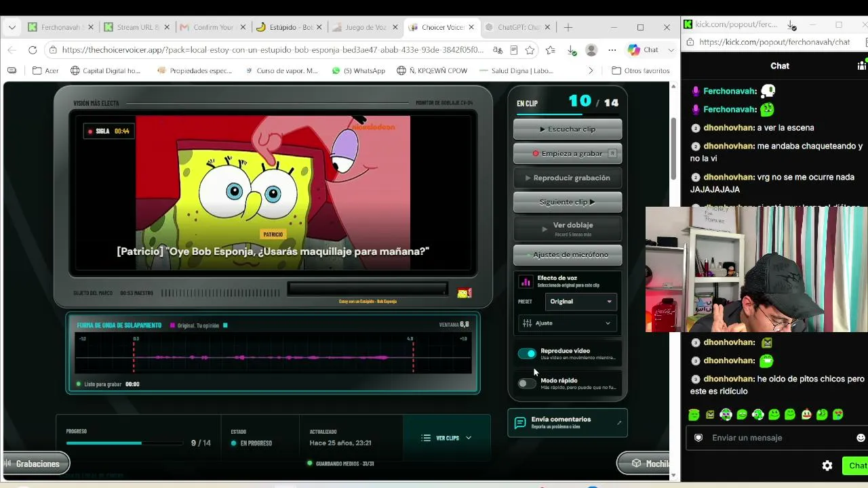Switch to the Juego de Voz tab

pyautogui.click(x=366, y=27)
